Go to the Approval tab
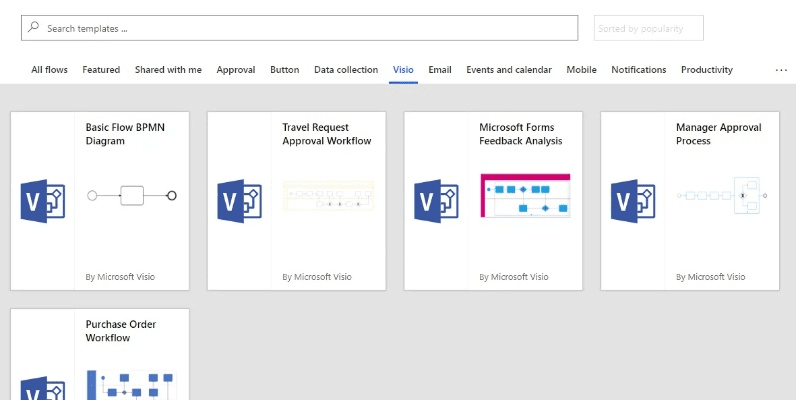Viewport: 796px width, 400px height. coord(236,70)
